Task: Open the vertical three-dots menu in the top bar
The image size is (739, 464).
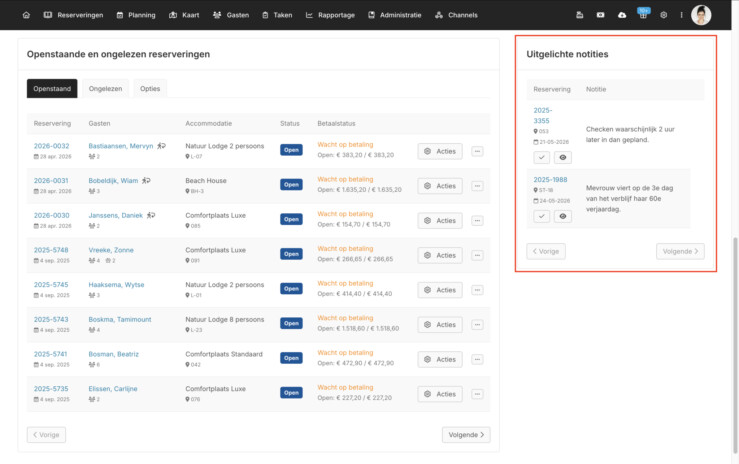Action: [682, 15]
